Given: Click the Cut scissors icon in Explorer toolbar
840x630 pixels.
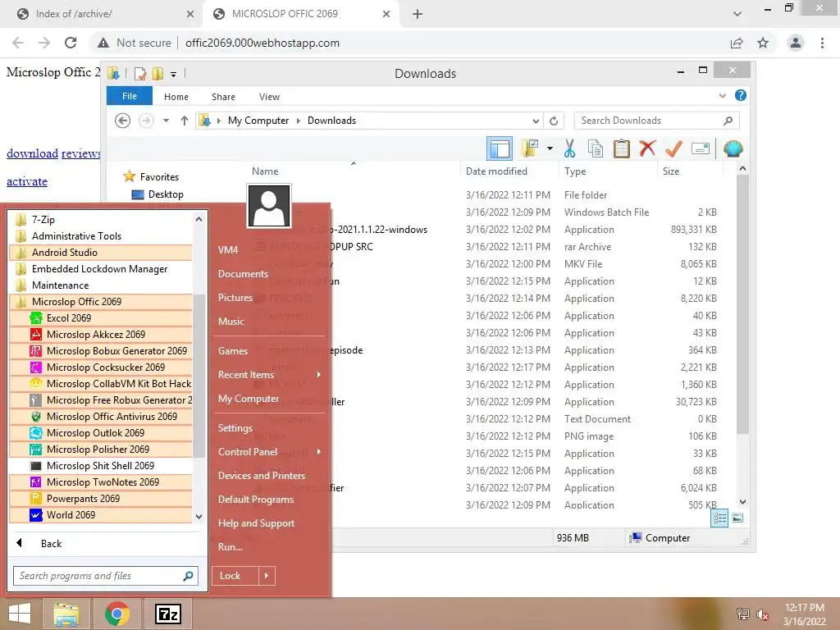Looking at the screenshot, I should [x=569, y=148].
